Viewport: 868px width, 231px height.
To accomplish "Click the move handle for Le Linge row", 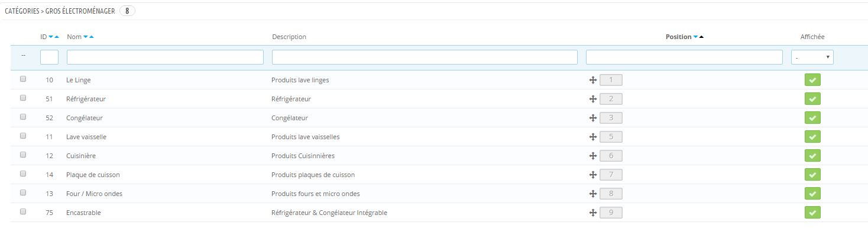I will 592,80.
